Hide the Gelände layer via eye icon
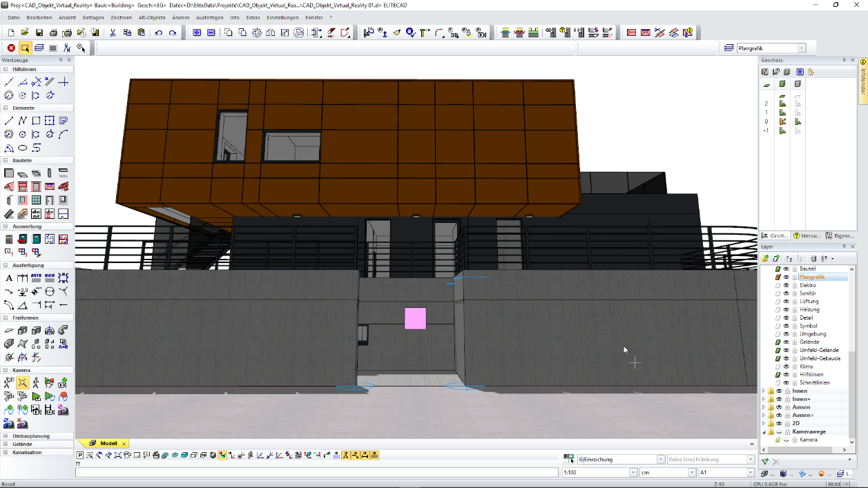This screenshot has height=488, width=868. point(786,342)
